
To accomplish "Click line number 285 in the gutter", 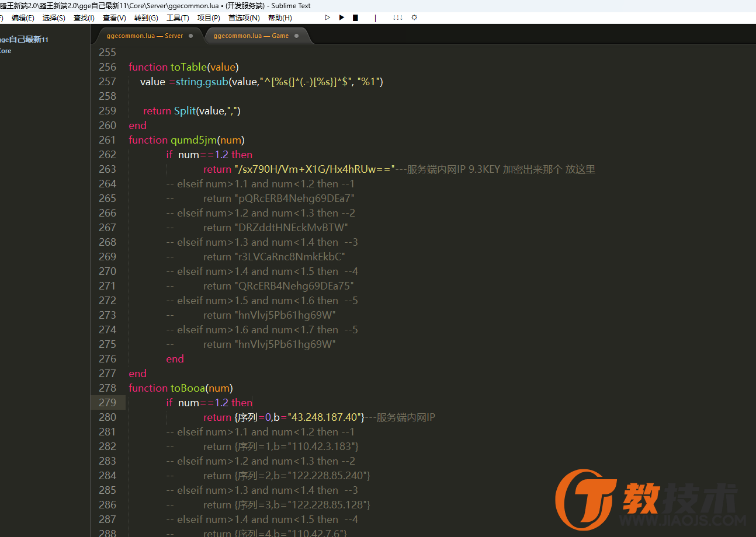I will 107,490.
